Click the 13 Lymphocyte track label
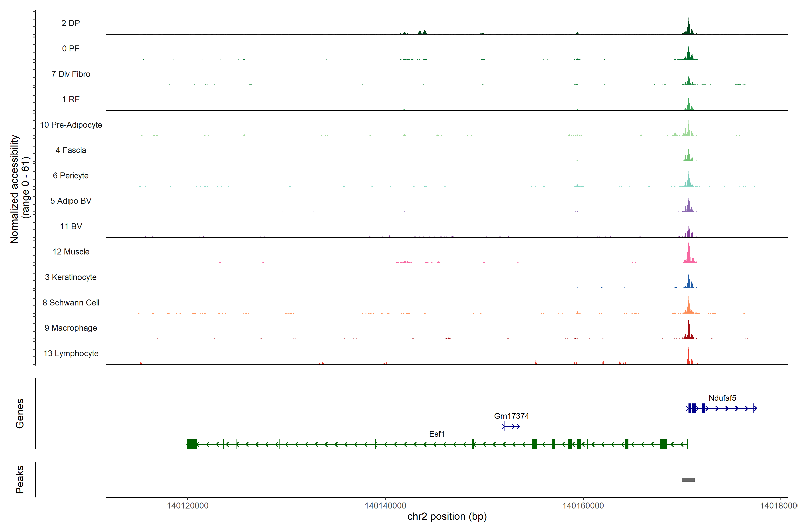 point(71,353)
